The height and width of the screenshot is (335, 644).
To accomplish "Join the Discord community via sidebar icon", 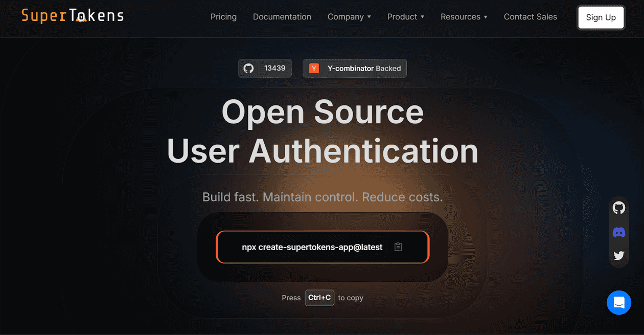I will pos(619,232).
